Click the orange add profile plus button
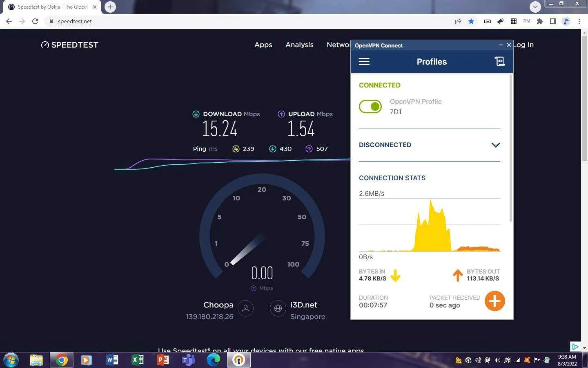The height and width of the screenshot is (368, 588). [494, 301]
